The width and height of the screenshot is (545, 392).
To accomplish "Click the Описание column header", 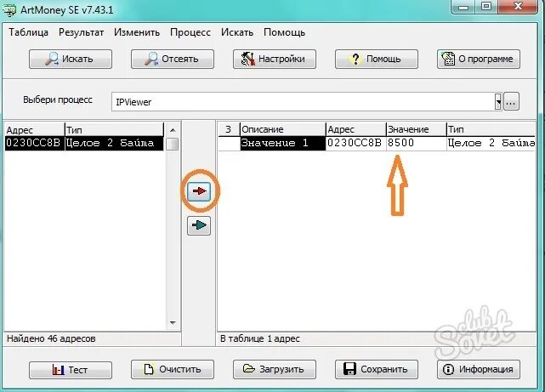I will [x=282, y=129].
